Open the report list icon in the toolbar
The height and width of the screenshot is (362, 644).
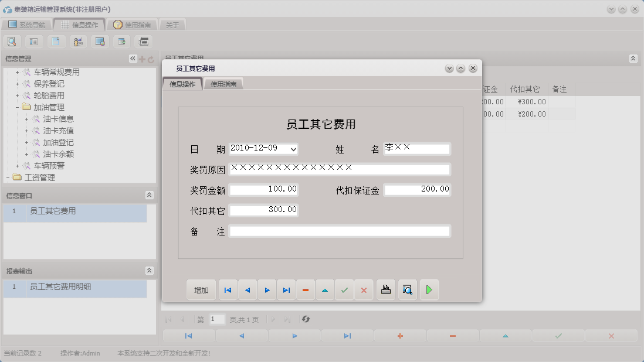coord(33,41)
